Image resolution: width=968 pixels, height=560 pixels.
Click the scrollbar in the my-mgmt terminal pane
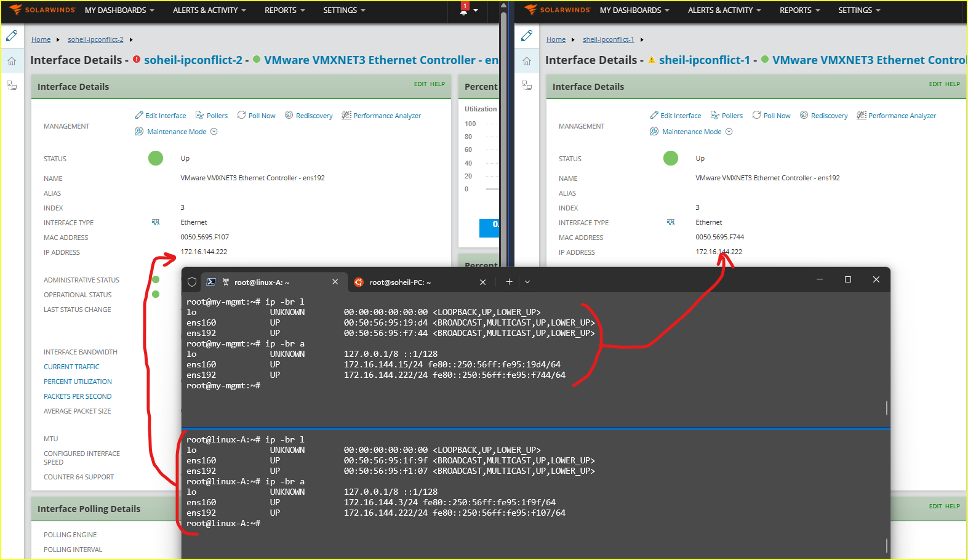pos(886,407)
